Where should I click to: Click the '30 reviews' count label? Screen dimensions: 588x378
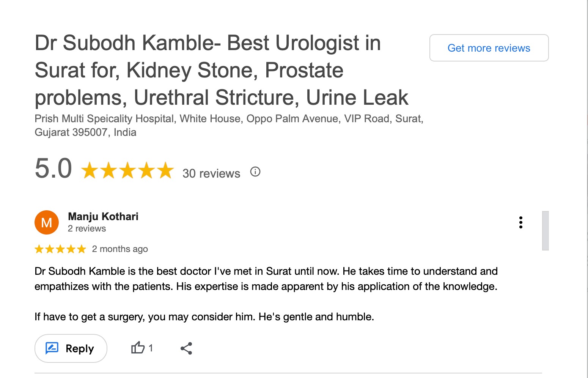click(x=211, y=173)
